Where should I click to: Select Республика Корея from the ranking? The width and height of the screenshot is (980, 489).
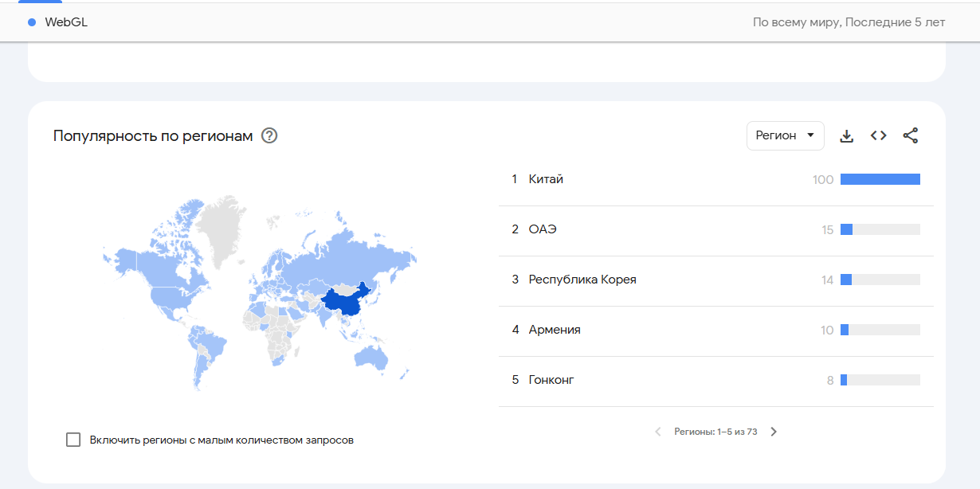pyautogui.click(x=582, y=280)
